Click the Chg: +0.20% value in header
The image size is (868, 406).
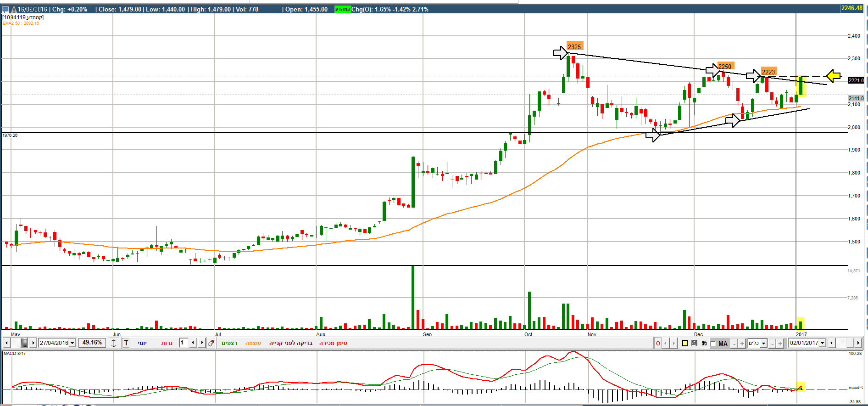coord(70,9)
